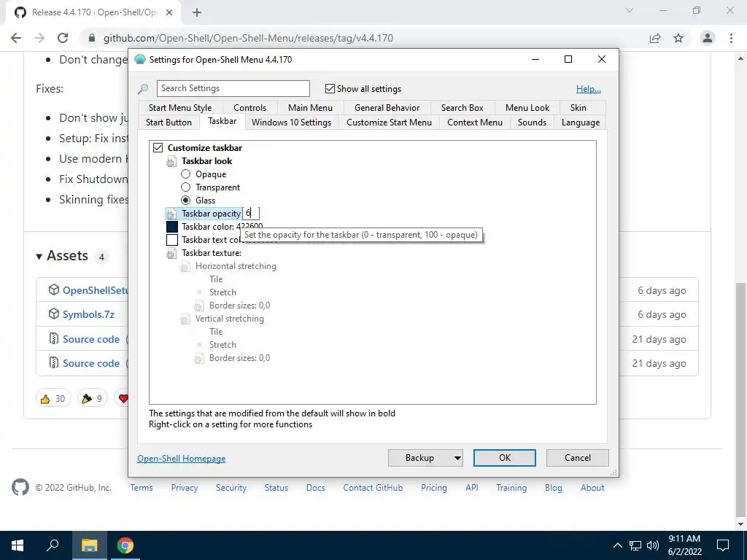This screenshot has width=747, height=560.
Task: Switch to the Start Button tab
Action: [169, 122]
